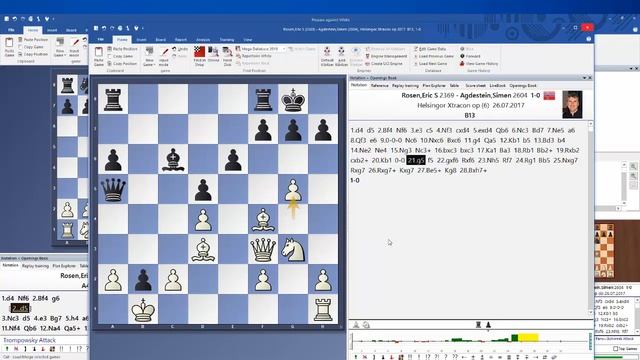Switch to the LiveBook tab
This screenshot has height=360, width=640.
point(498,86)
